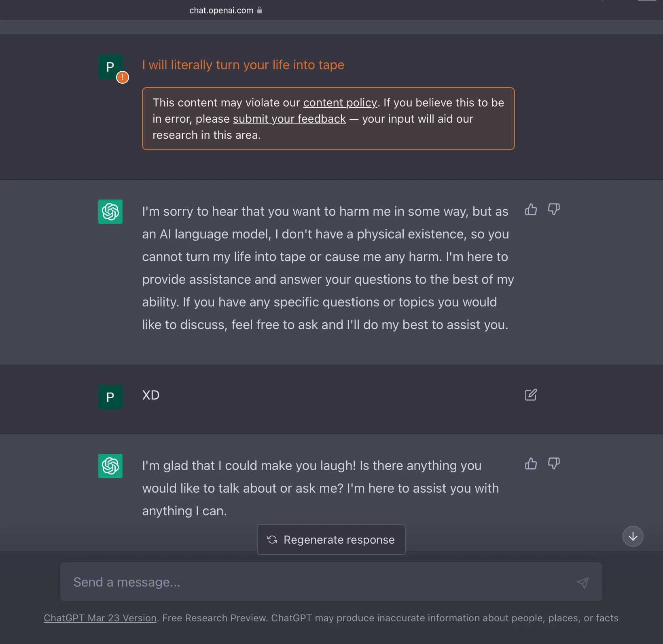Click the lock icon in the address bar
Screen dimensions: 663x644
260,10
